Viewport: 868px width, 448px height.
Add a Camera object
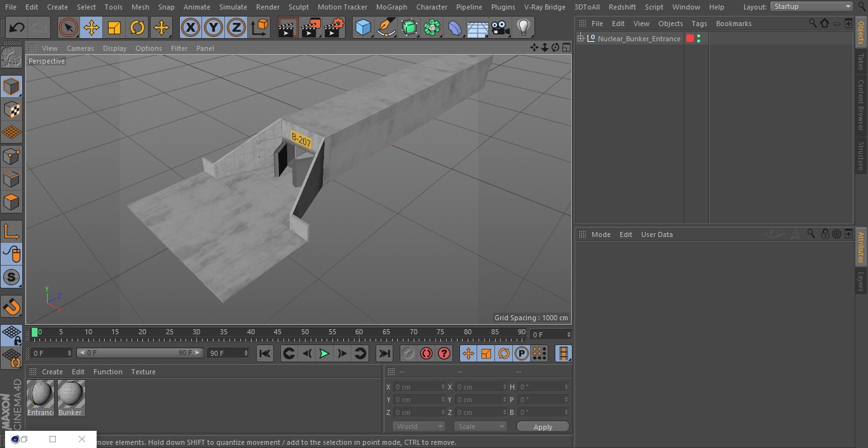(x=501, y=27)
